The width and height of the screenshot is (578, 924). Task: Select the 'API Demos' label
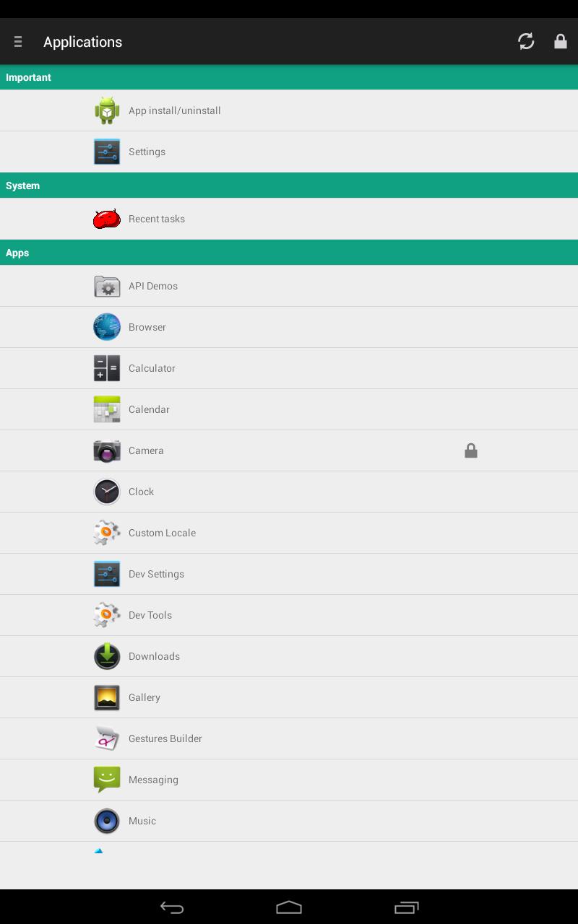click(x=153, y=286)
